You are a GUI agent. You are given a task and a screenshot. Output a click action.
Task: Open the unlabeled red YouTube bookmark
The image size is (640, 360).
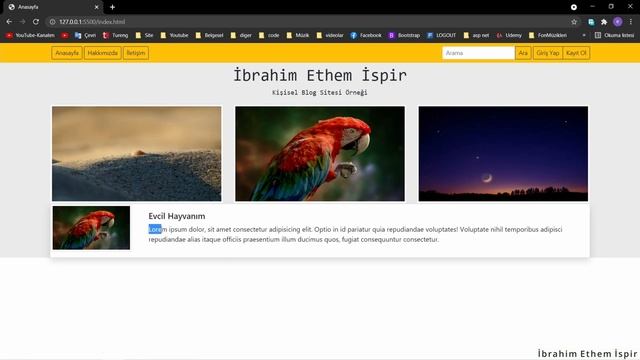click(x=64, y=36)
